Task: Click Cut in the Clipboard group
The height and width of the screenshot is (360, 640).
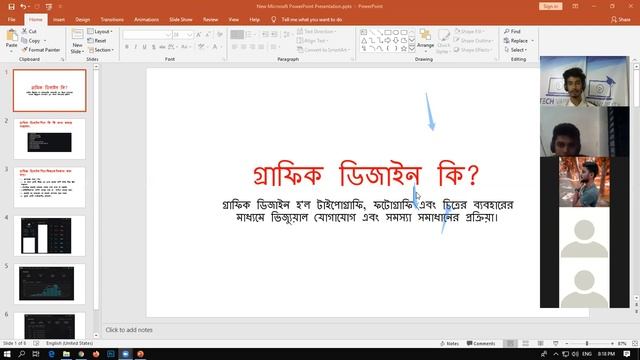Action: click(x=29, y=31)
